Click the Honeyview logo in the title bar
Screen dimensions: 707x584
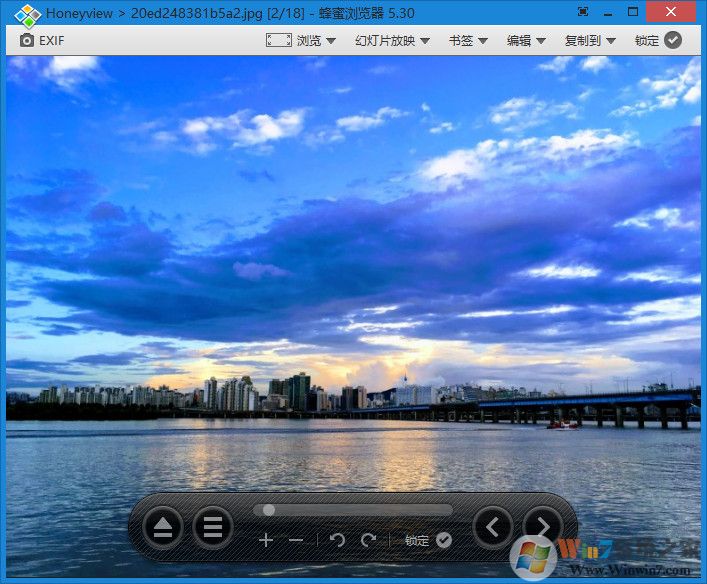pos(27,14)
